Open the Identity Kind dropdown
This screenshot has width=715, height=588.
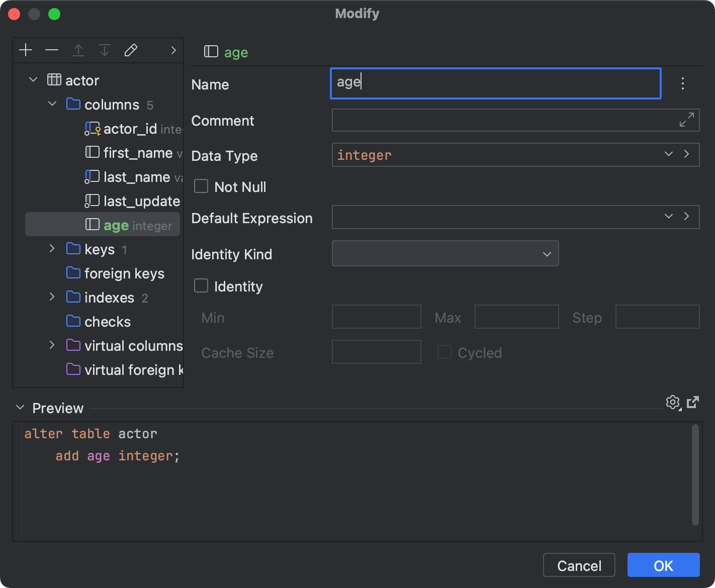click(547, 254)
